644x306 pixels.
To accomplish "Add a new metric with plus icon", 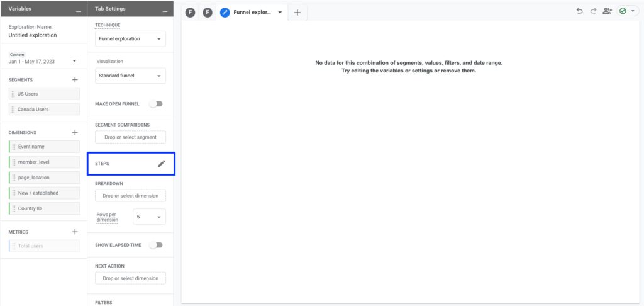I will (x=75, y=232).
